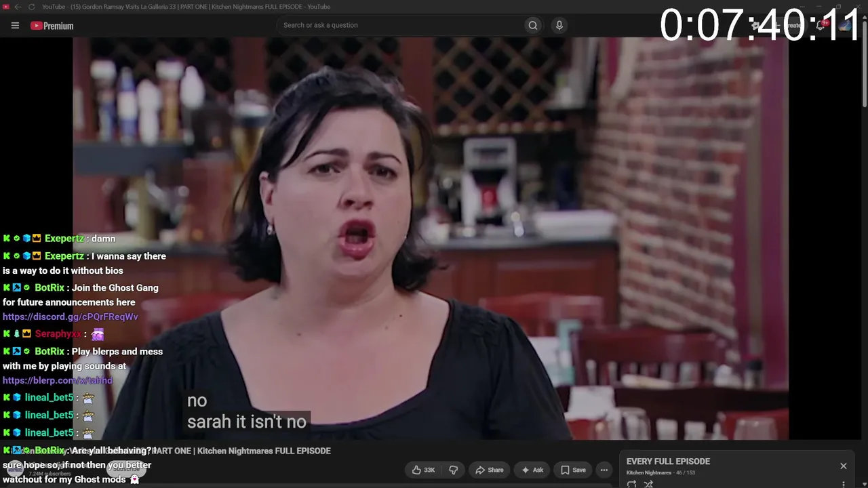Dislike the video with thumbs-down icon

(454, 470)
